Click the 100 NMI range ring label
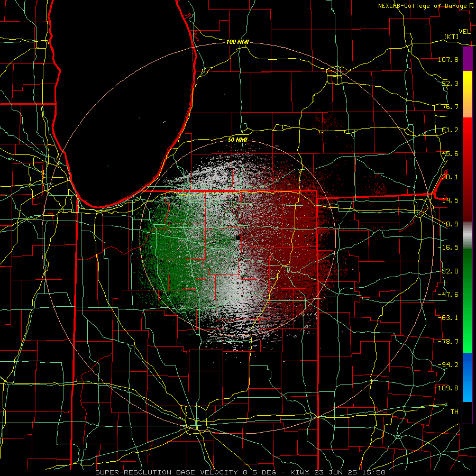Image resolution: width=476 pixels, height=476 pixels. coord(237,42)
